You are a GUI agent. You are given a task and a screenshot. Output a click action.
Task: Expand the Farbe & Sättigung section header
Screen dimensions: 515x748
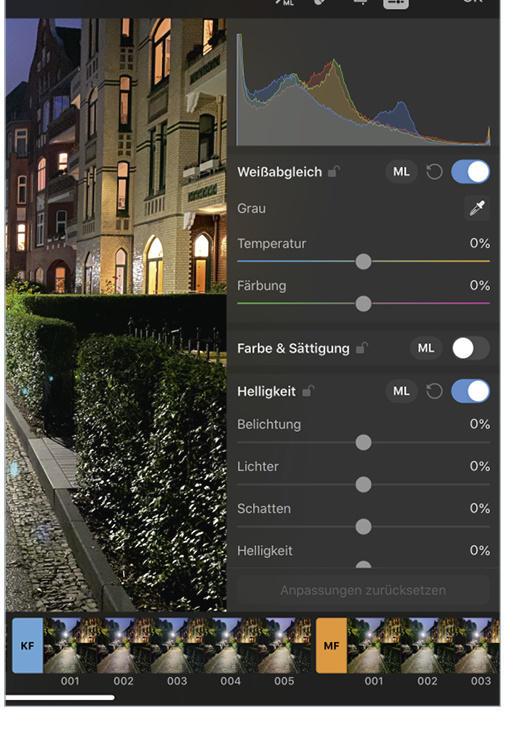[293, 348]
